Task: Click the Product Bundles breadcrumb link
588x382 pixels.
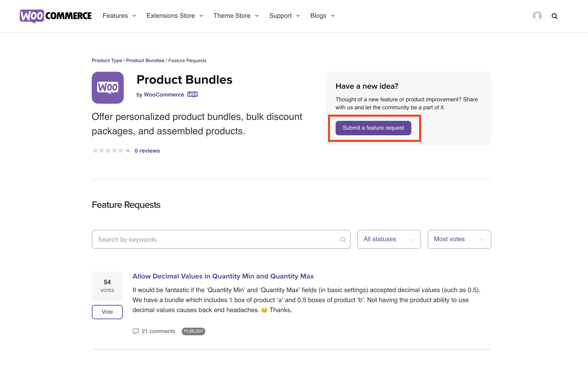Action: [x=145, y=60]
